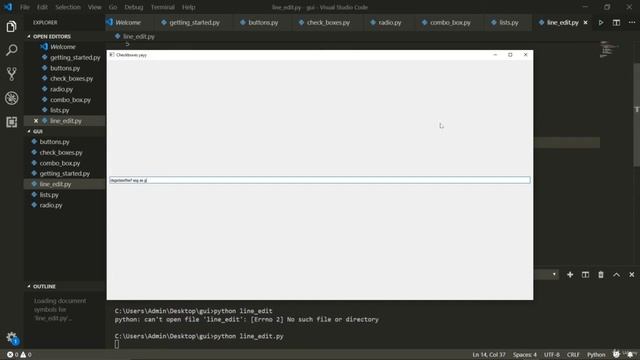640x360 pixels.
Task: Click the editor vertical scrollbar
Action: 637,115
